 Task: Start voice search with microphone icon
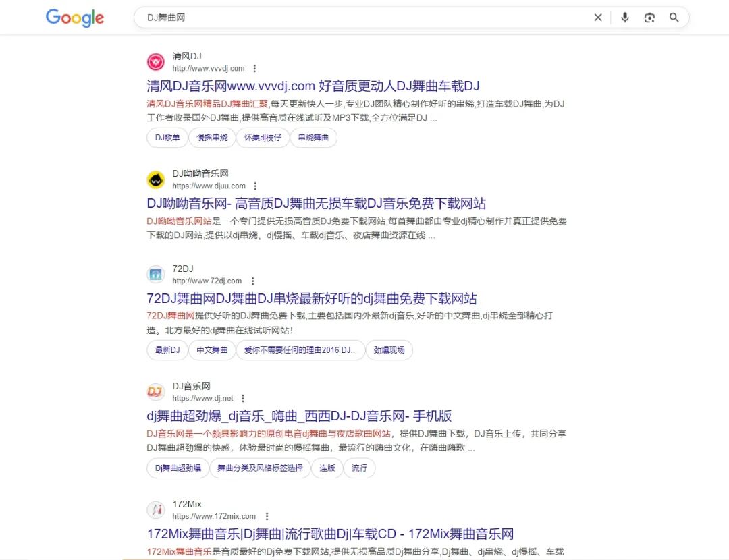tap(625, 18)
